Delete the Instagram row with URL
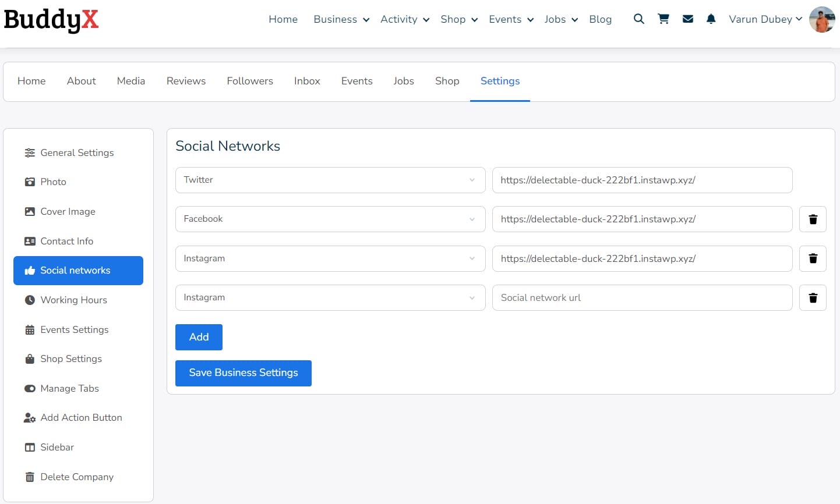 point(813,258)
